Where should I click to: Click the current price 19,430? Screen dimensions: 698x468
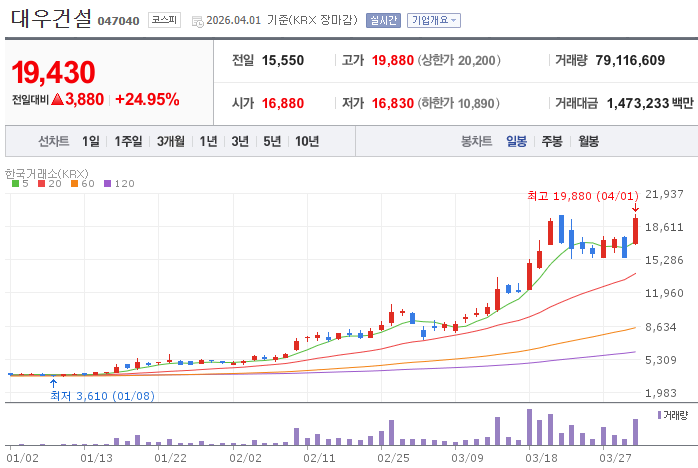(53, 72)
